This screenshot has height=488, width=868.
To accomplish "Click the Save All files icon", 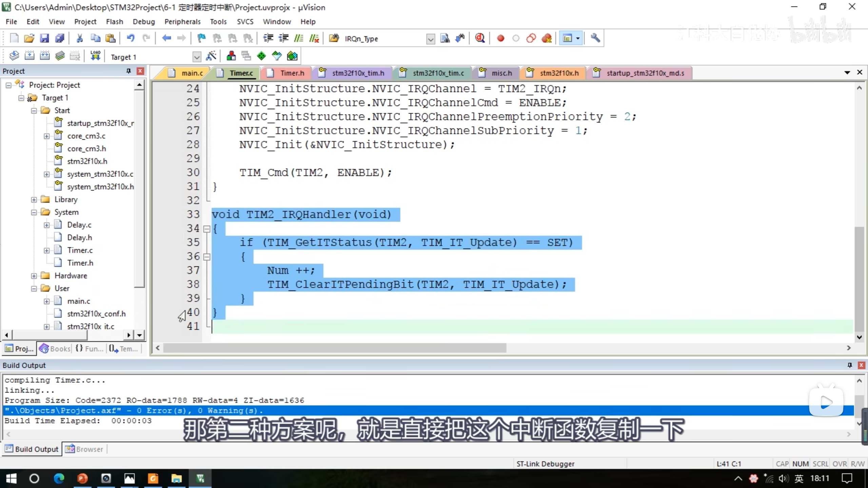I will [x=60, y=38].
